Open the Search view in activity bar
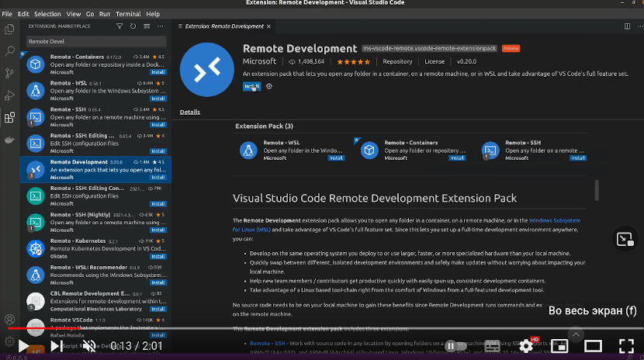The width and height of the screenshot is (644, 360). 9,51
